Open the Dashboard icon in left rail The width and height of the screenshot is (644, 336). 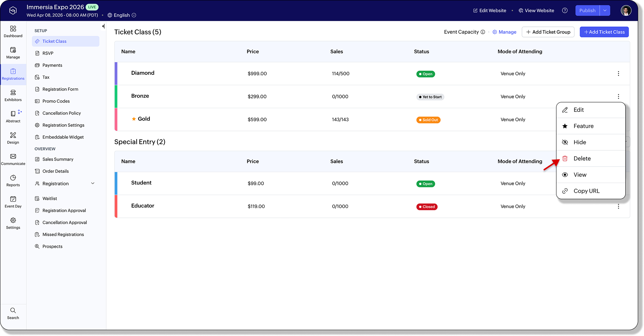coord(13,29)
